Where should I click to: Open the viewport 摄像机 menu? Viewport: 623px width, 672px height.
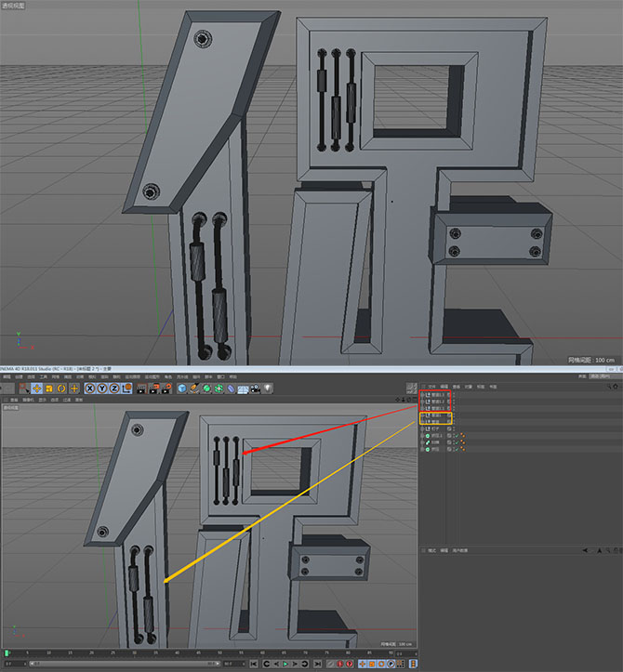pyautogui.click(x=28, y=400)
